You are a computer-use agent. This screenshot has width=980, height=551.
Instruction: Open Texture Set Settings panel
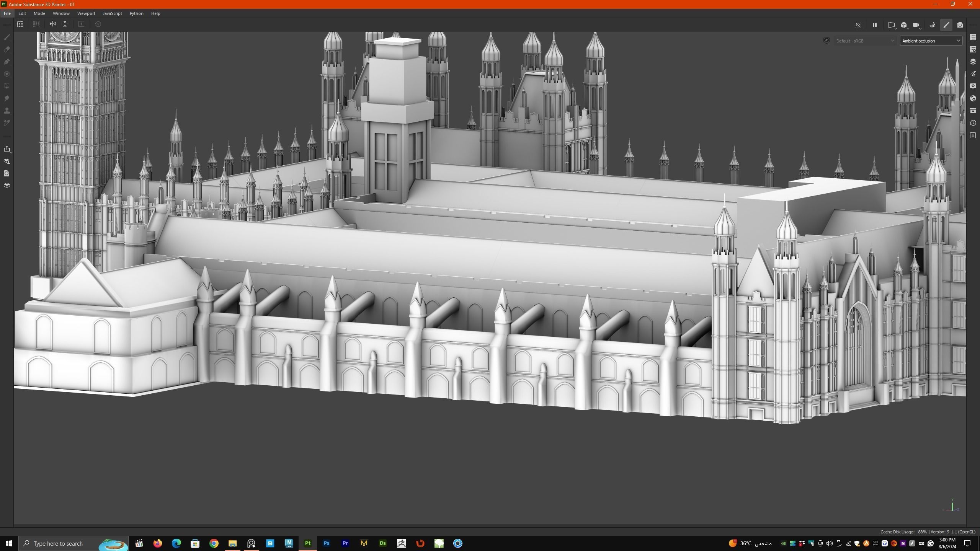[x=973, y=49]
